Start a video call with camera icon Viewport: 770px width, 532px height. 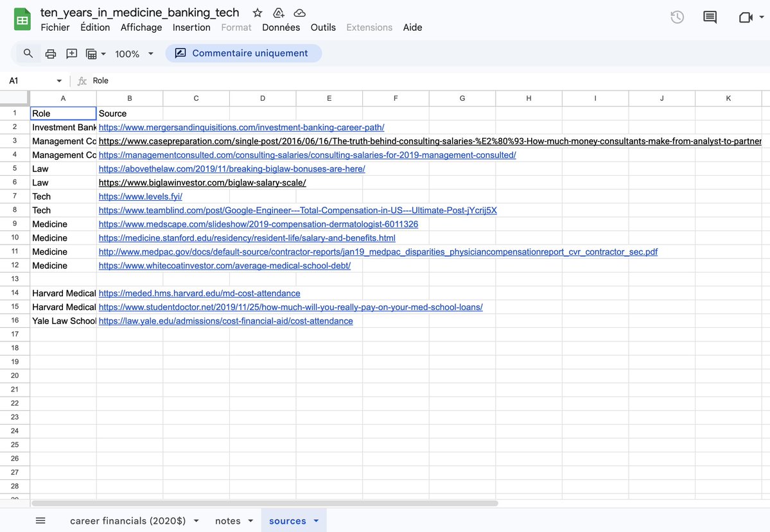(746, 17)
